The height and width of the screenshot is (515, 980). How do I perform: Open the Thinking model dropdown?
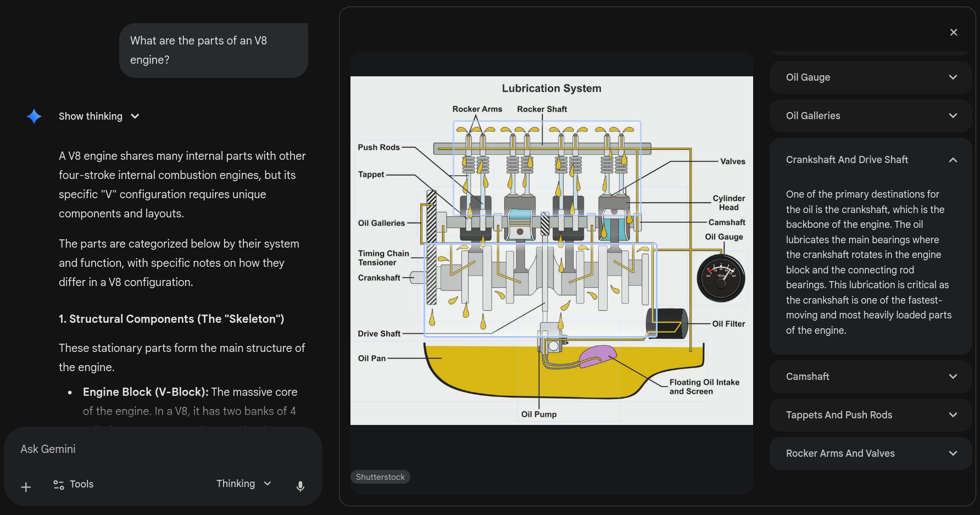click(243, 484)
